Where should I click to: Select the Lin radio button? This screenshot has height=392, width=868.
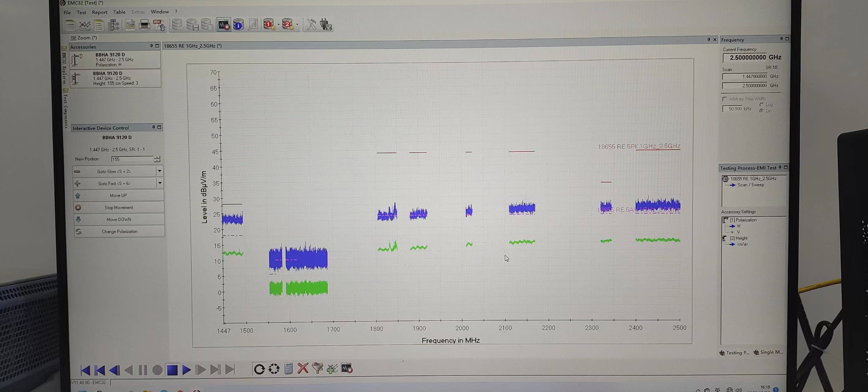pyautogui.click(x=762, y=111)
